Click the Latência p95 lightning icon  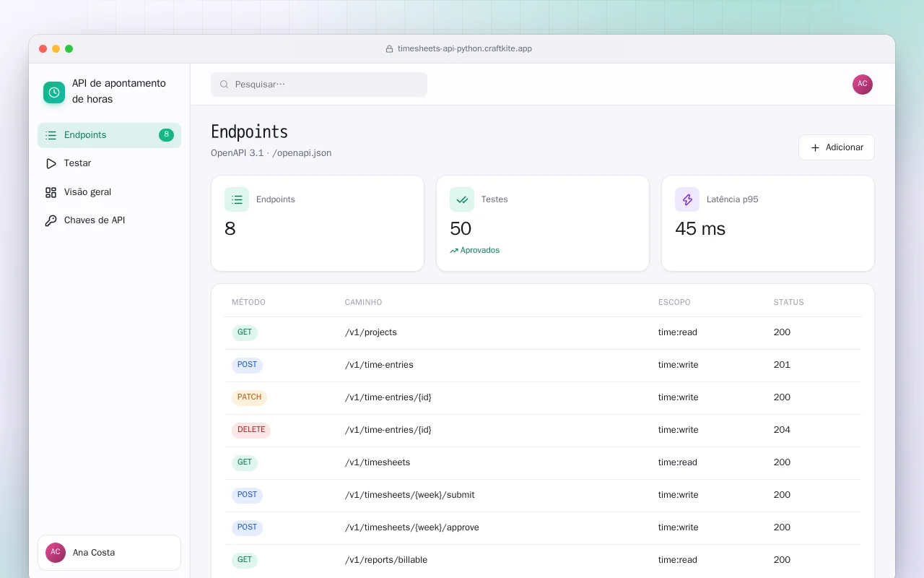click(687, 199)
